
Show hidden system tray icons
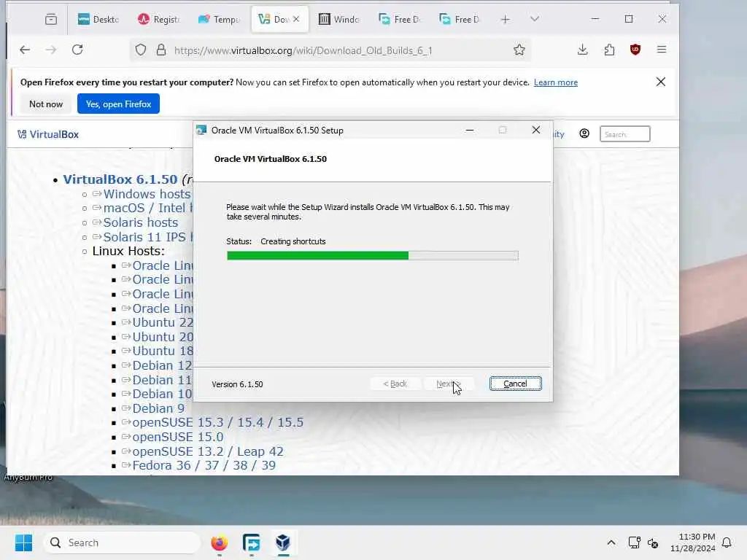(611, 542)
